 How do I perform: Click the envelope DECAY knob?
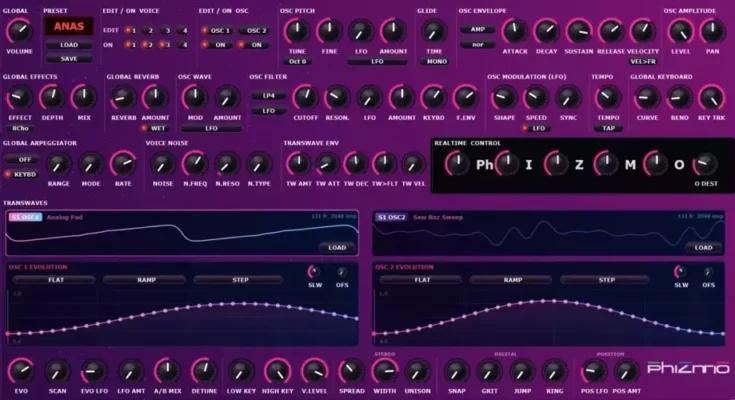547,31
